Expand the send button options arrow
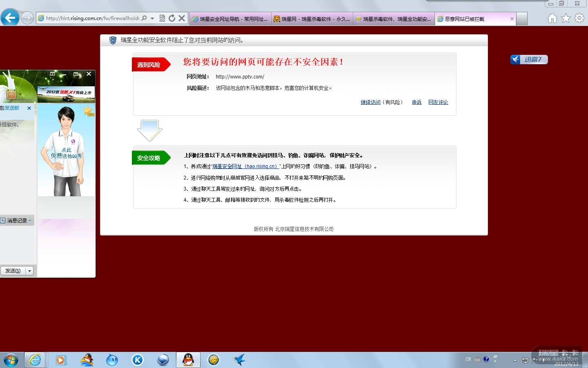The width and height of the screenshot is (588, 368). click(29, 271)
